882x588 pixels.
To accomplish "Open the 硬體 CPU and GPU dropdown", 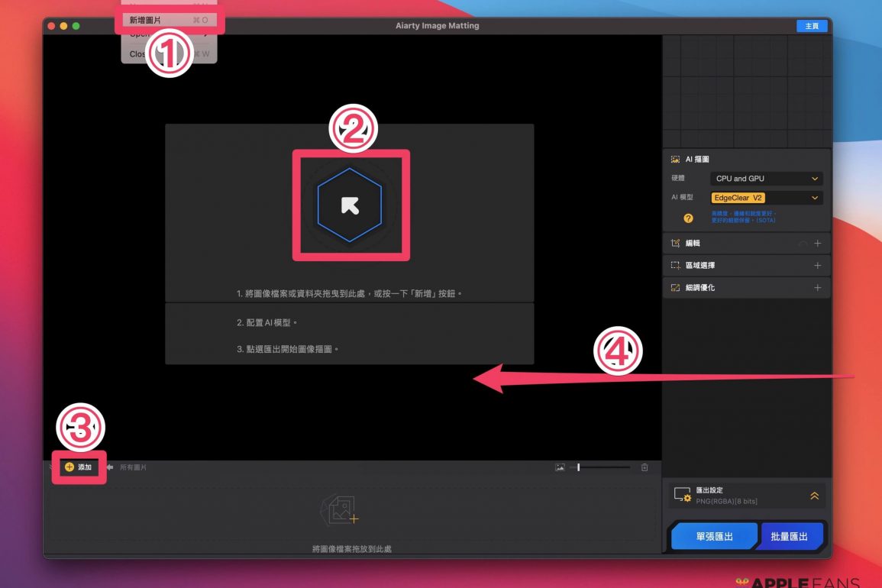I will pos(766,179).
